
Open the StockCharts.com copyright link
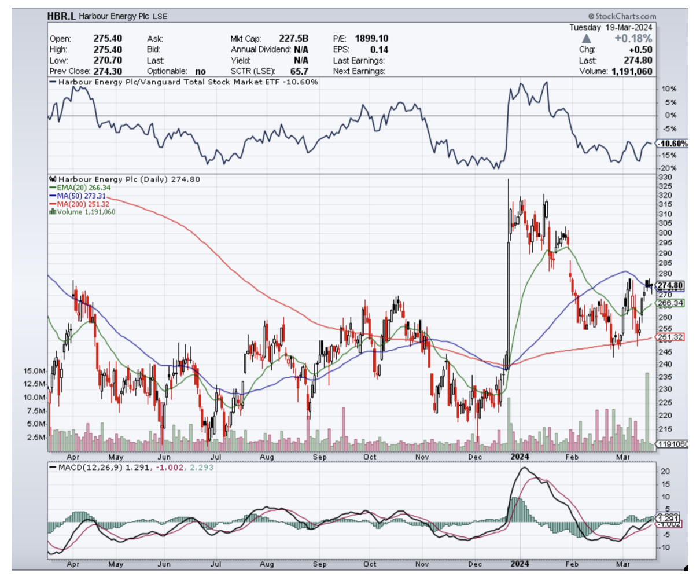622,16
